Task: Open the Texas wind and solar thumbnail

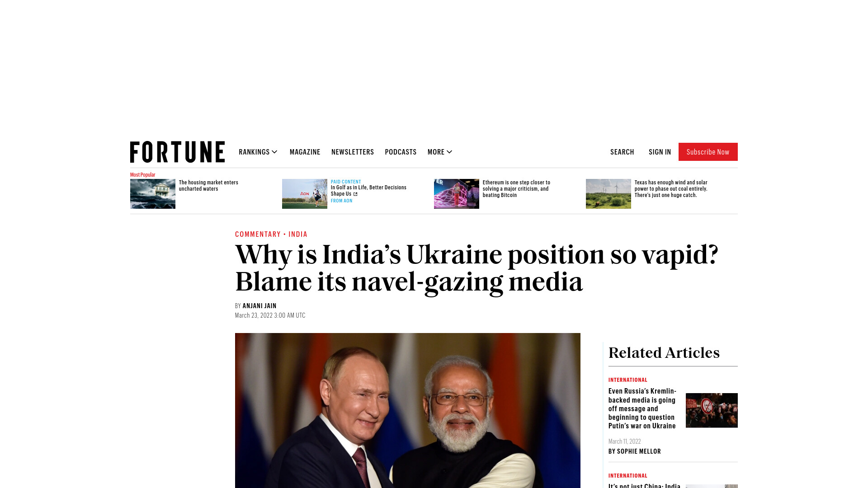Action: tap(609, 194)
